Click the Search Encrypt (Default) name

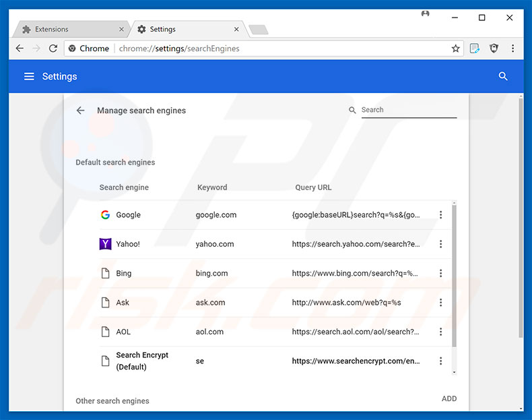point(142,361)
